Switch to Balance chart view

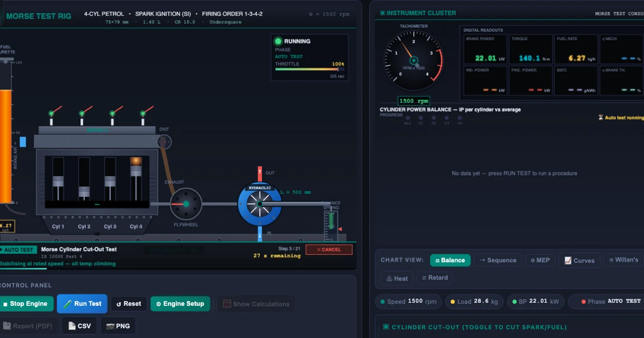point(450,260)
